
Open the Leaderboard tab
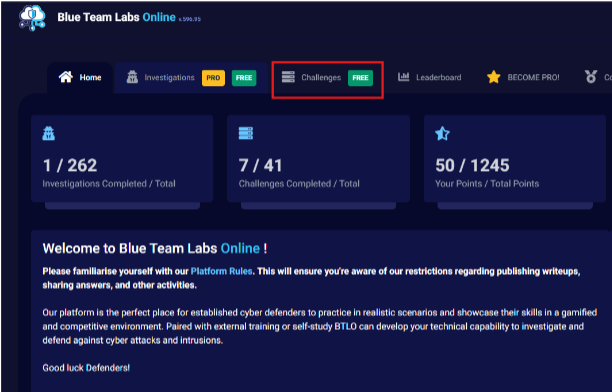tap(429, 77)
